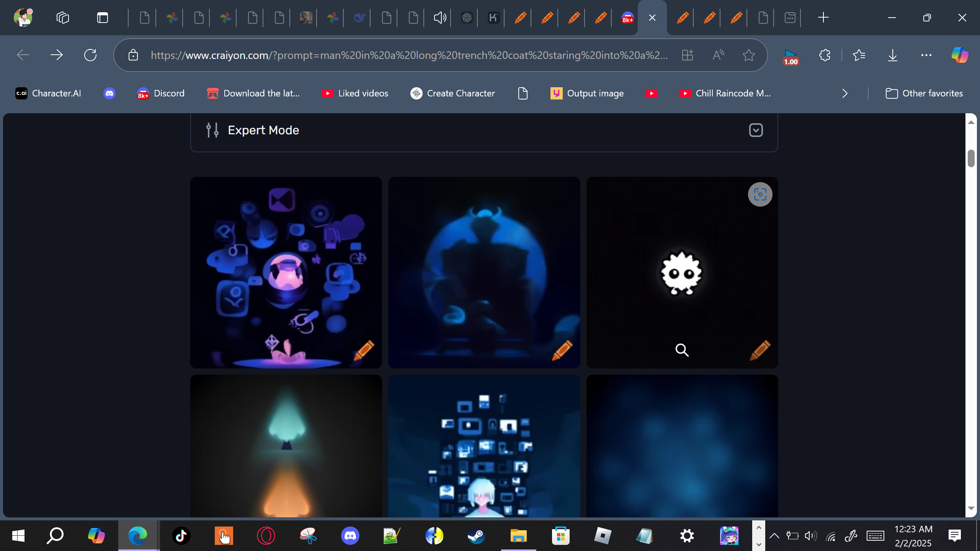Expand the favorites bar overflow chevron
The width and height of the screenshot is (980, 551).
click(x=845, y=93)
